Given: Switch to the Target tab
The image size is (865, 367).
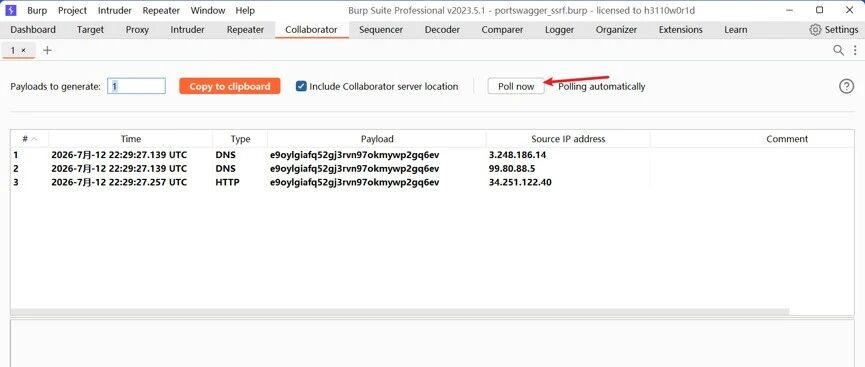Looking at the screenshot, I should click(x=90, y=30).
